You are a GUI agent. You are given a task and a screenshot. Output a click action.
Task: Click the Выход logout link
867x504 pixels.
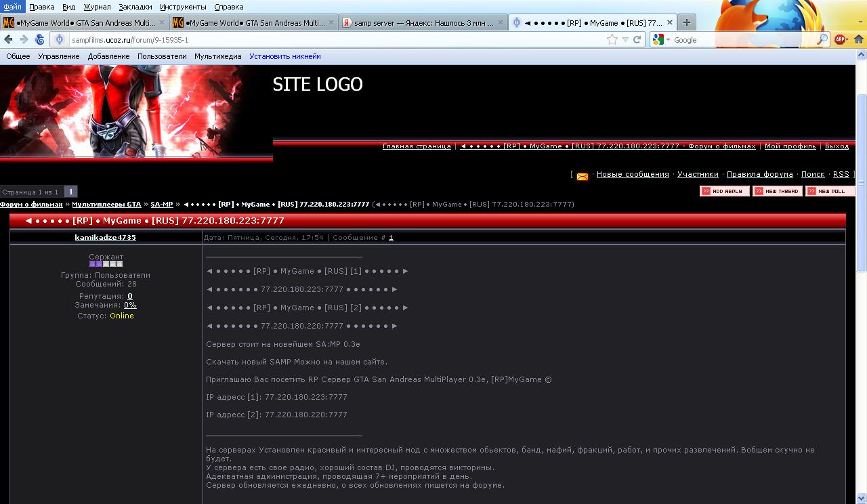pyautogui.click(x=837, y=146)
